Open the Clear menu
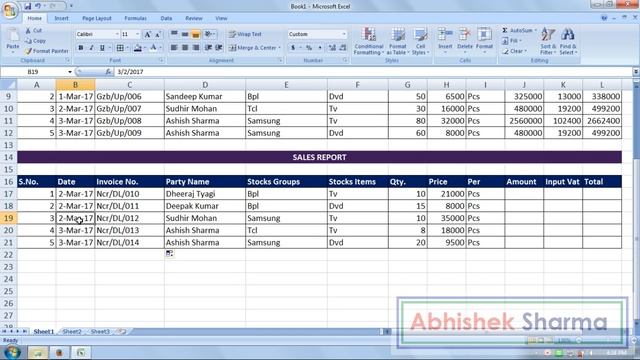Screen dimensions: 640x360 pos(514,51)
